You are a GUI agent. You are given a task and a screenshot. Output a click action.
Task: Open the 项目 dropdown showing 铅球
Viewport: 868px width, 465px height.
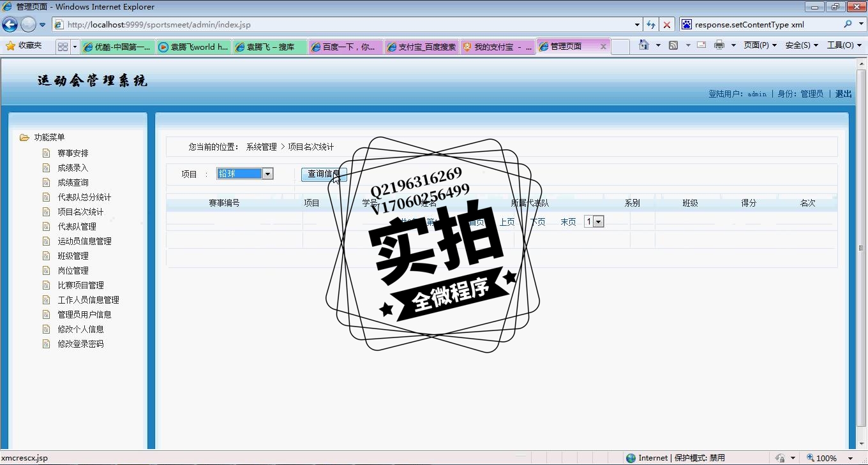(245, 173)
